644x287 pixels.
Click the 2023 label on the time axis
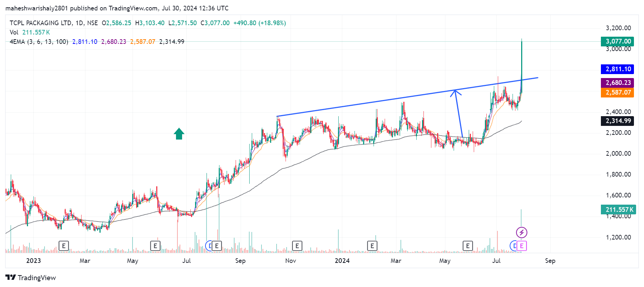point(33,261)
